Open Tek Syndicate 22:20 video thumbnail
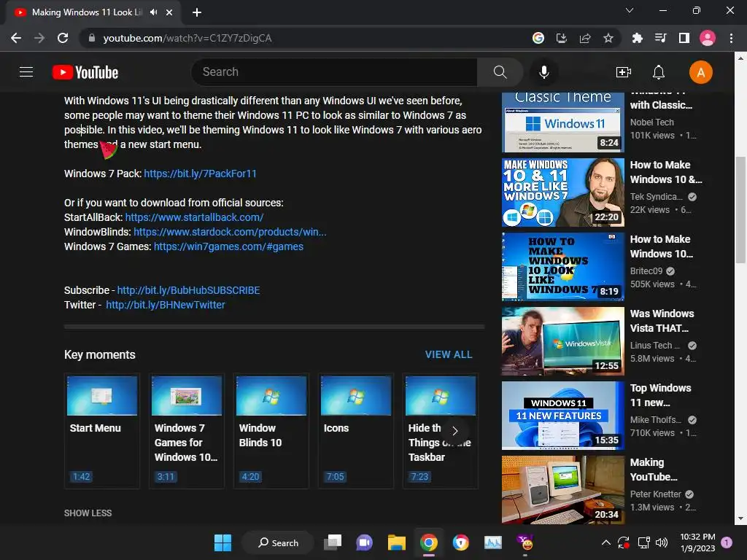The height and width of the screenshot is (560, 747). point(562,192)
